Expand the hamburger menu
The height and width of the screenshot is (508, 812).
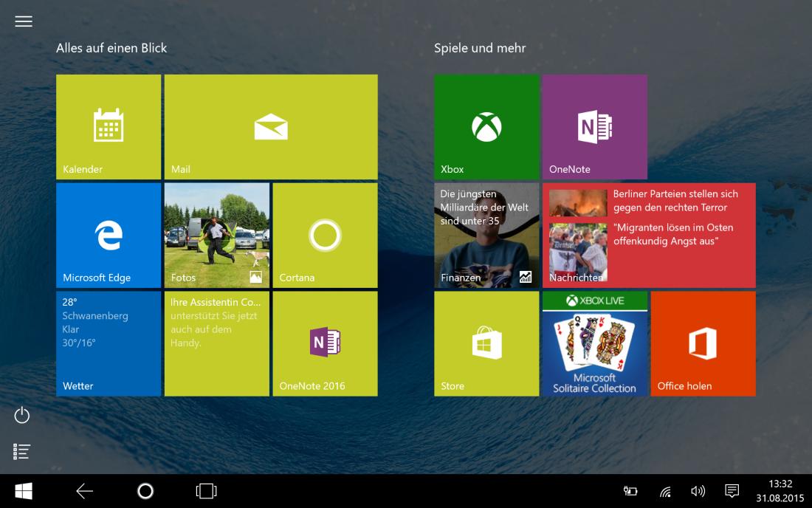click(24, 21)
